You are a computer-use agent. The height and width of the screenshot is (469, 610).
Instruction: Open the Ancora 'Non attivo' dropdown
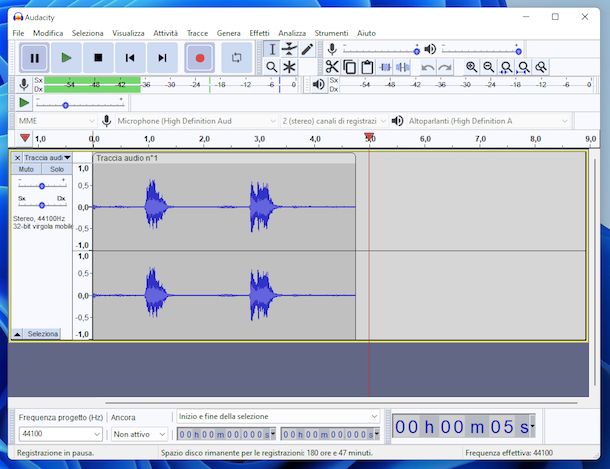pyautogui.click(x=139, y=434)
